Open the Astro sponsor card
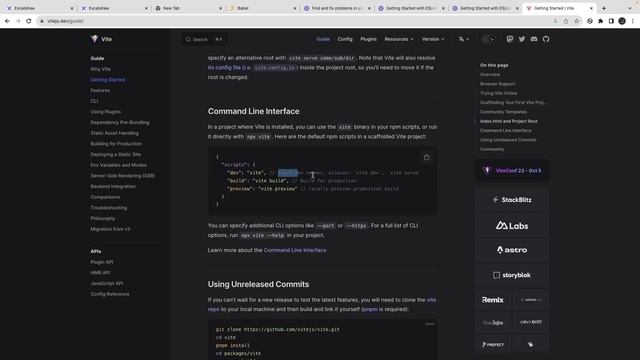640x360 pixels. (x=512, y=250)
